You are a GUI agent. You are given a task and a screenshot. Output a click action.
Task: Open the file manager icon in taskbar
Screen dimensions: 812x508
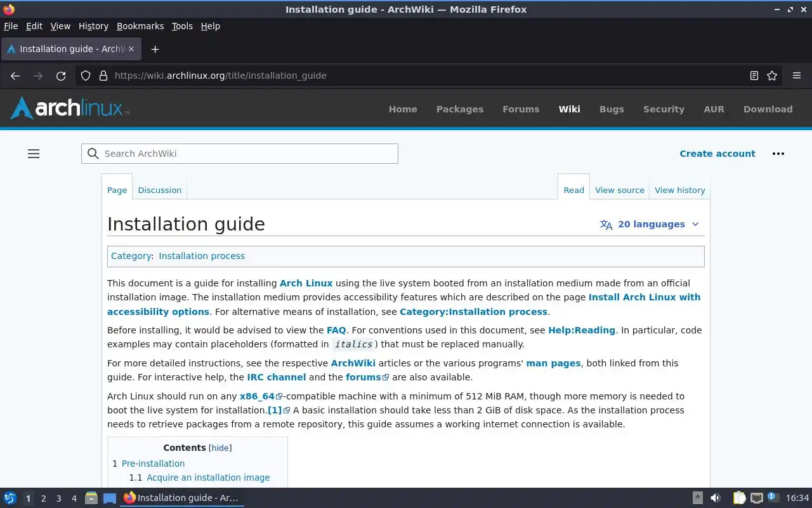click(x=91, y=498)
